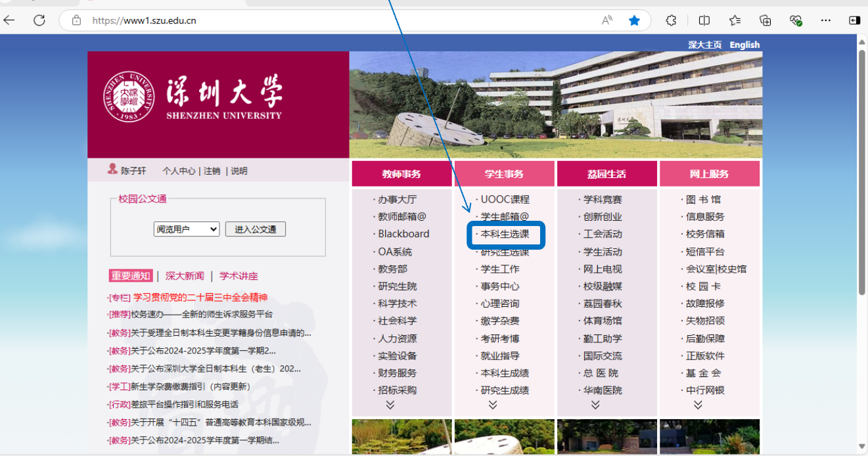Switch to the 学术讲座 tab

pos(239,276)
